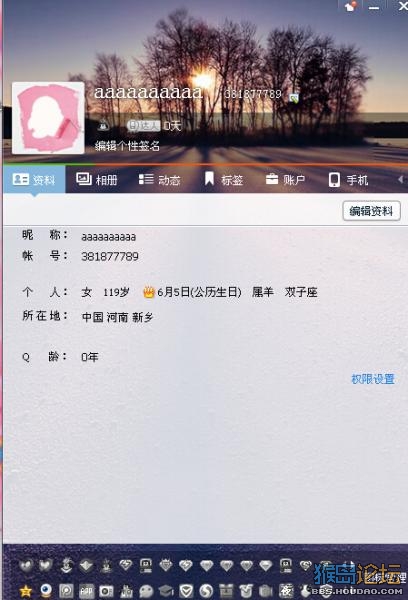The image size is (408, 600).
Task: Expand more tabs with the arrow
Action: (x=400, y=179)
